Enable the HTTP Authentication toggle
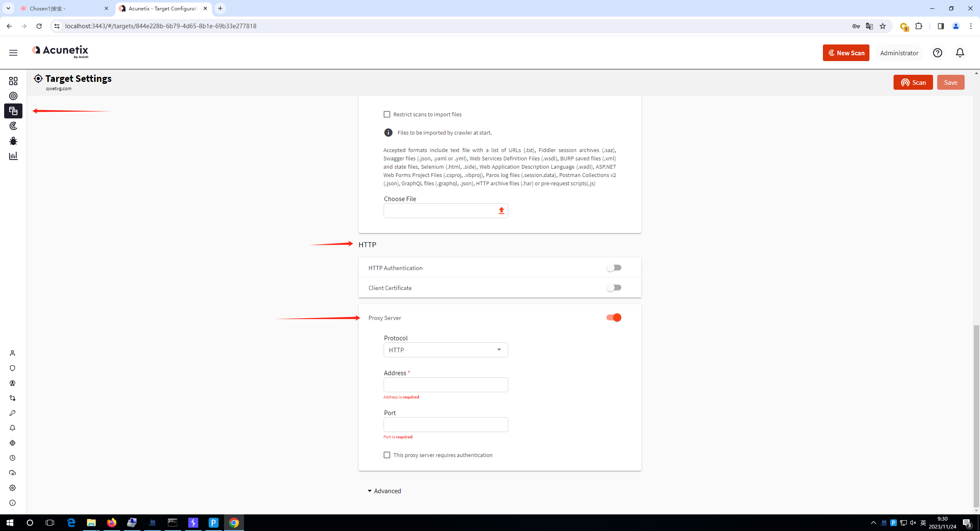The image size is (980, 531). [x=613, y=268]
